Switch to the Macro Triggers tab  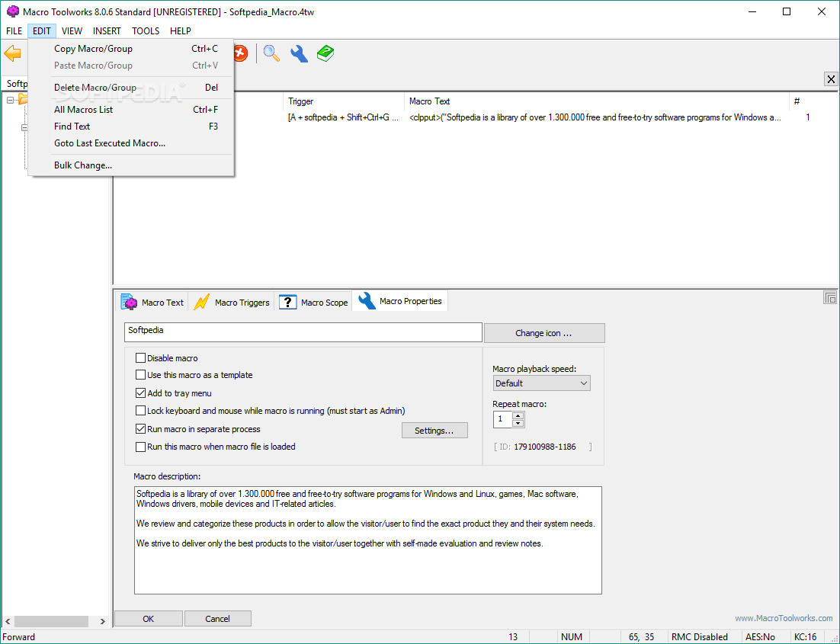pyautogui.click(x=232, y=302)
